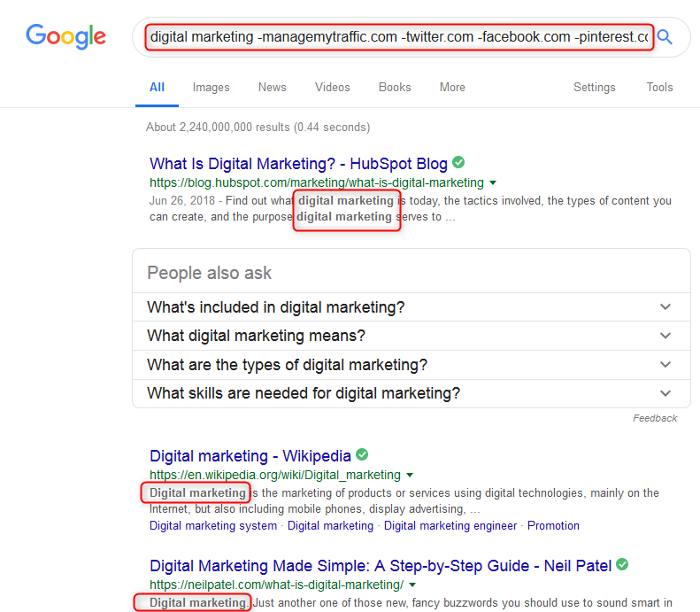Expand "What skills are needed for digital marketing?"
The image size is (700, 612).
412,393
